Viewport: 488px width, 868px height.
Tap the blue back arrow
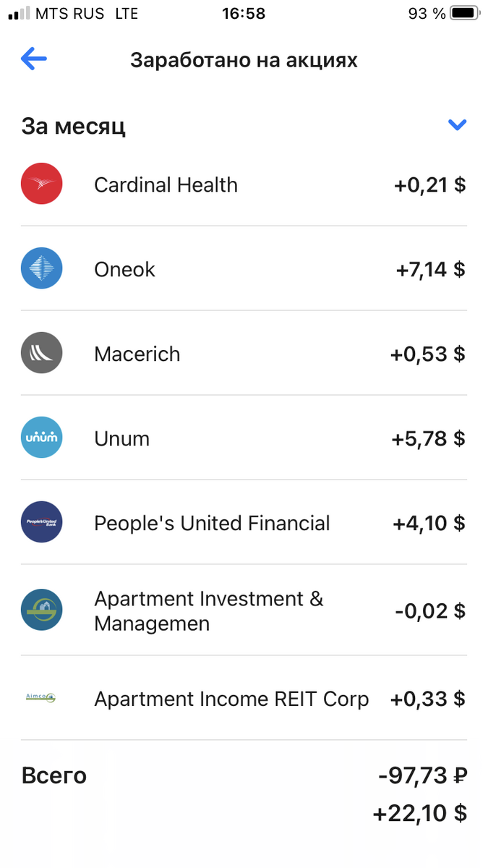pos(34,59)
